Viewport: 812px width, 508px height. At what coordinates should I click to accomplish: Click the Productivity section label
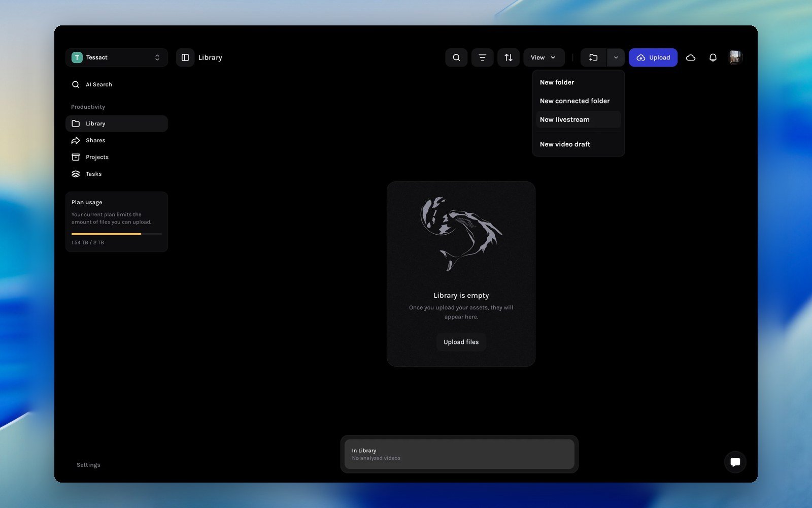click(x=88, y=107)
